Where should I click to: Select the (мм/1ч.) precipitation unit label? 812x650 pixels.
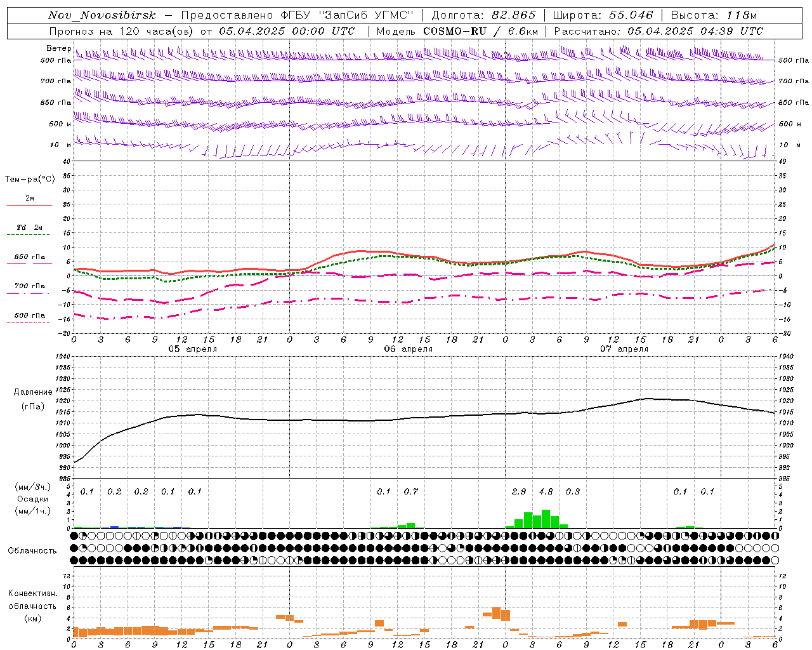click(33, 511)
